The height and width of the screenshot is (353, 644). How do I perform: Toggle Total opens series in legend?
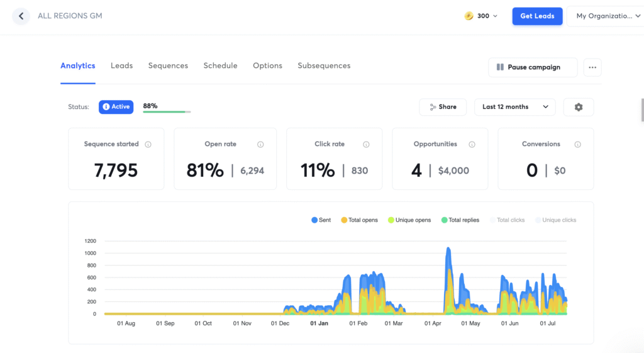(x=359, y=220)
